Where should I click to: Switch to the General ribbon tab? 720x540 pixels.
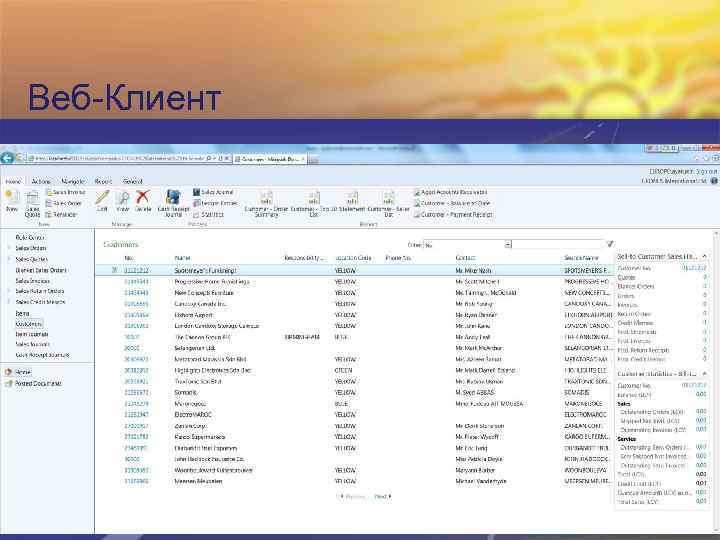click(x=133, y=181)
